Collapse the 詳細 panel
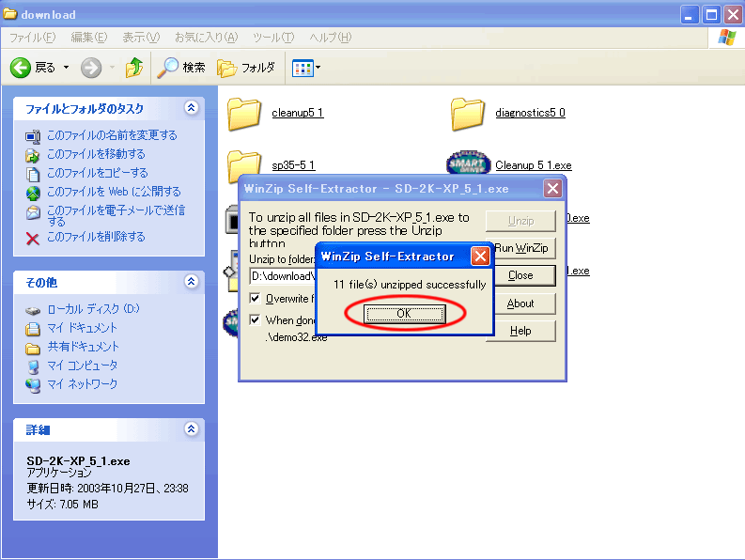This screenshot has width=745, height=560. (191, 428)
